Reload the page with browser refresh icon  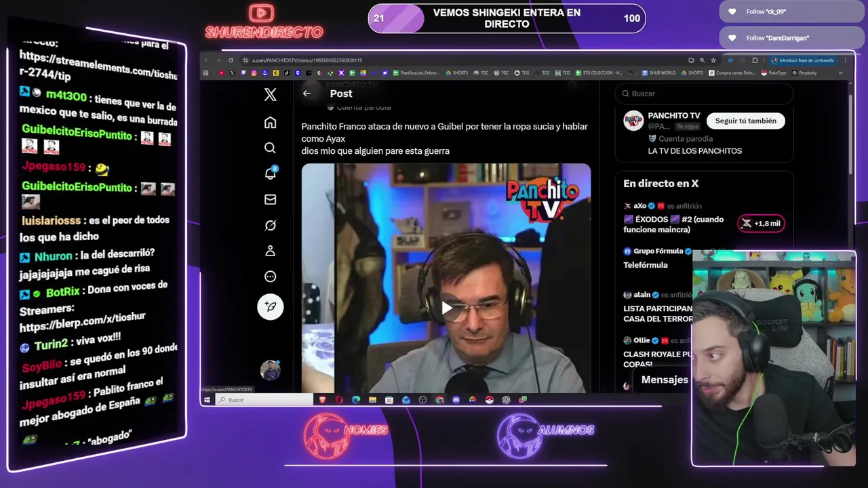tap(231, 60)
